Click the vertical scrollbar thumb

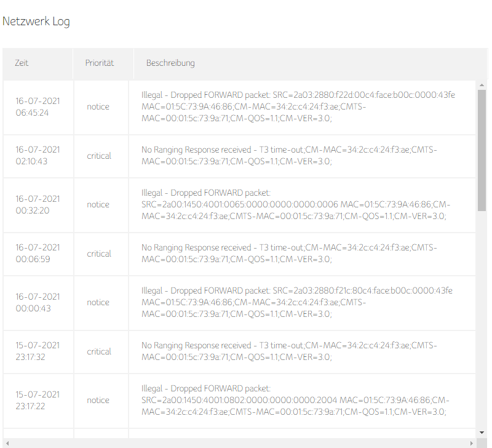482,150
